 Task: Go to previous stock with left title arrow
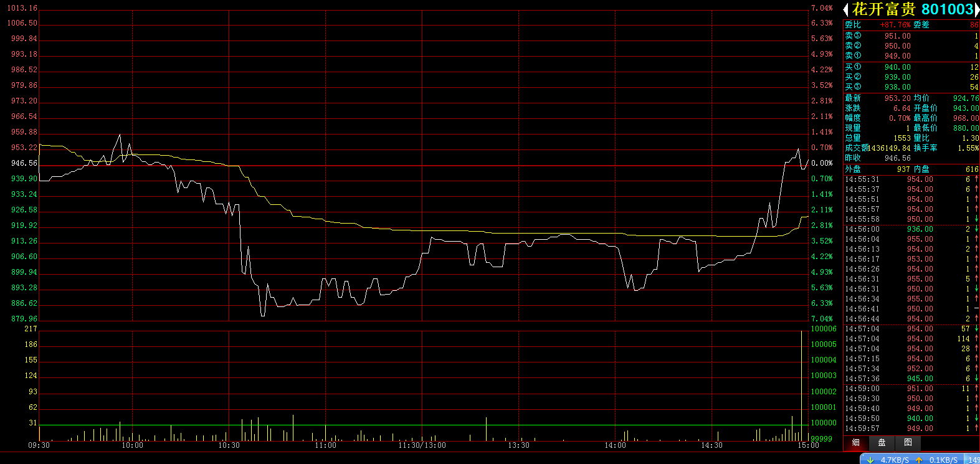point(846,9)
